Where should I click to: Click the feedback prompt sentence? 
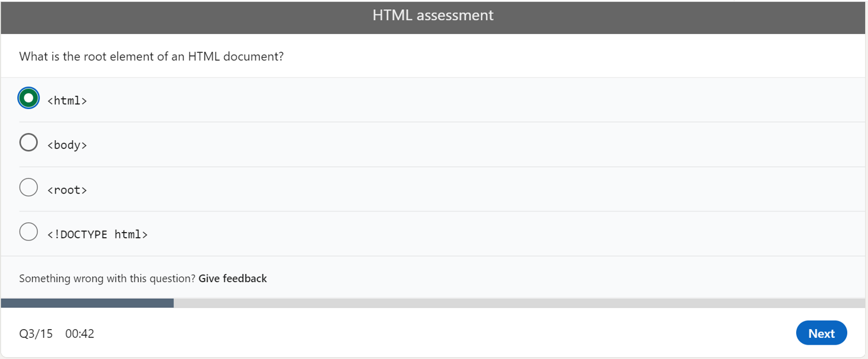point(106,278)
